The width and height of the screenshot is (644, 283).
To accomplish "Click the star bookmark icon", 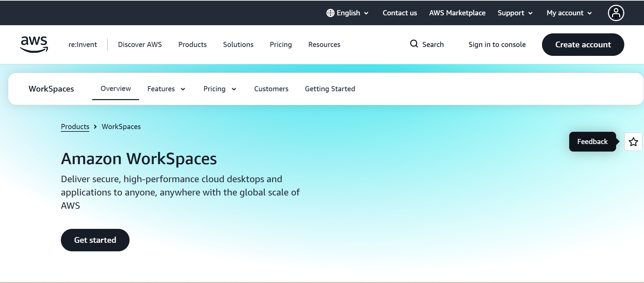I will tap(633, 142).
